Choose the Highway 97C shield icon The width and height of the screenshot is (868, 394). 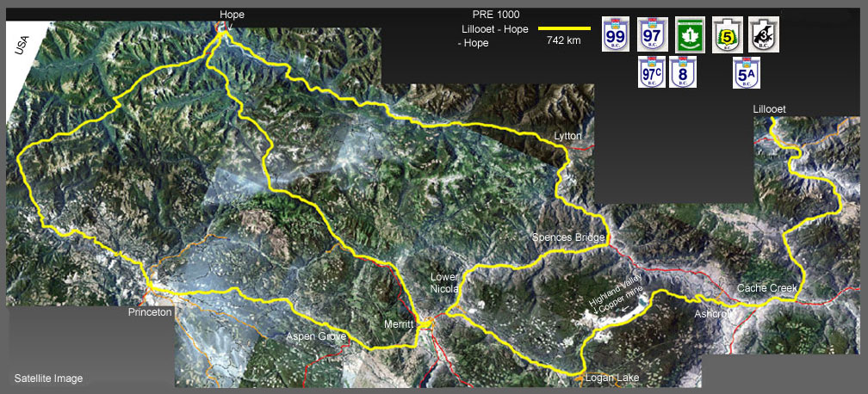[x=652, y=72]
